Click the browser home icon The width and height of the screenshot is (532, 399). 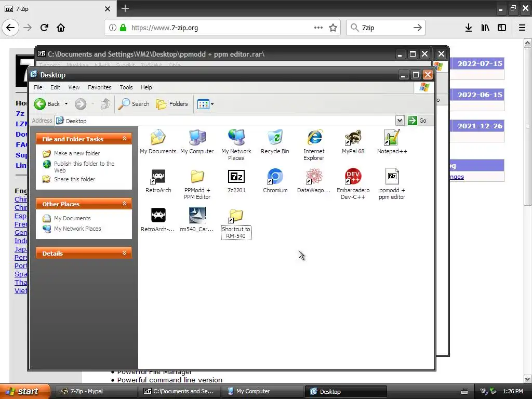pyautogui.click(x=61, y=28)
